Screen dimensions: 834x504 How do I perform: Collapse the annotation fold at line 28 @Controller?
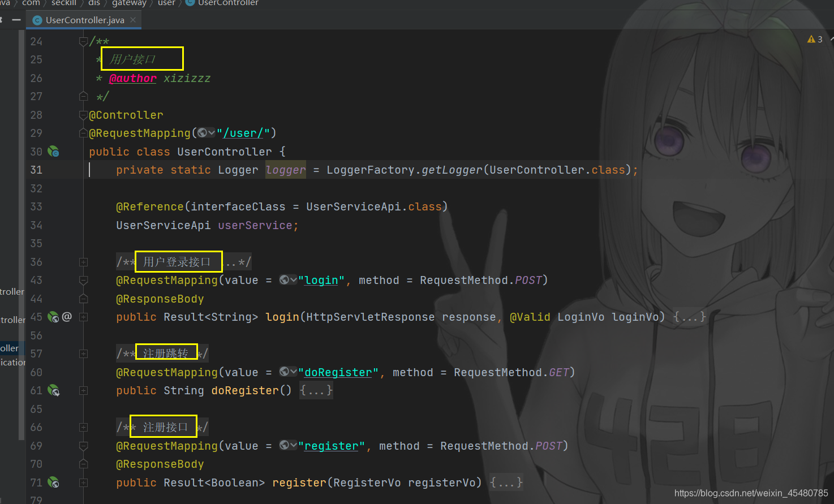[x=83, y=115]
